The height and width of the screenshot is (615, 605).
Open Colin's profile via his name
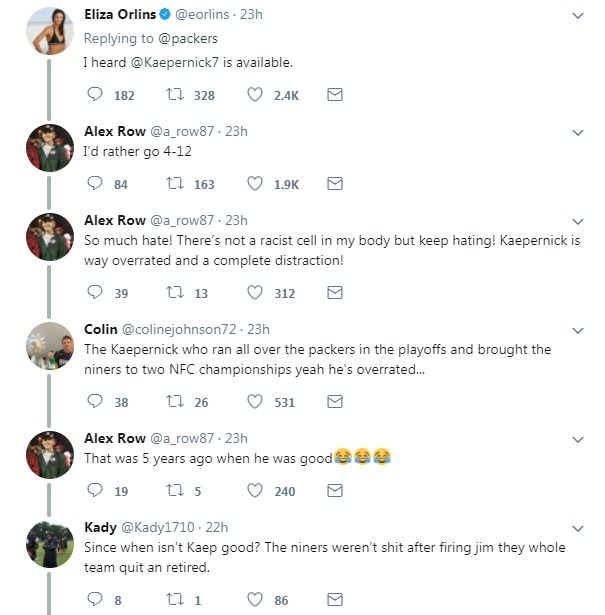tap(100, 329)
